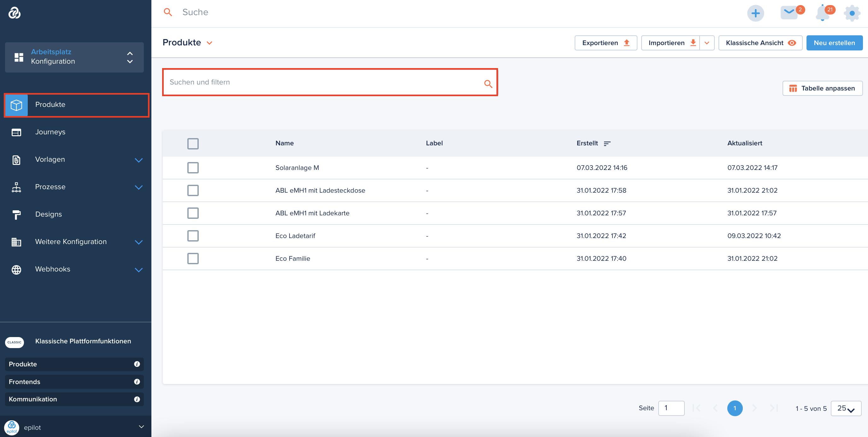
Task: Click the Produkte cube icon in sidebar
Action: tap(16, 105)
